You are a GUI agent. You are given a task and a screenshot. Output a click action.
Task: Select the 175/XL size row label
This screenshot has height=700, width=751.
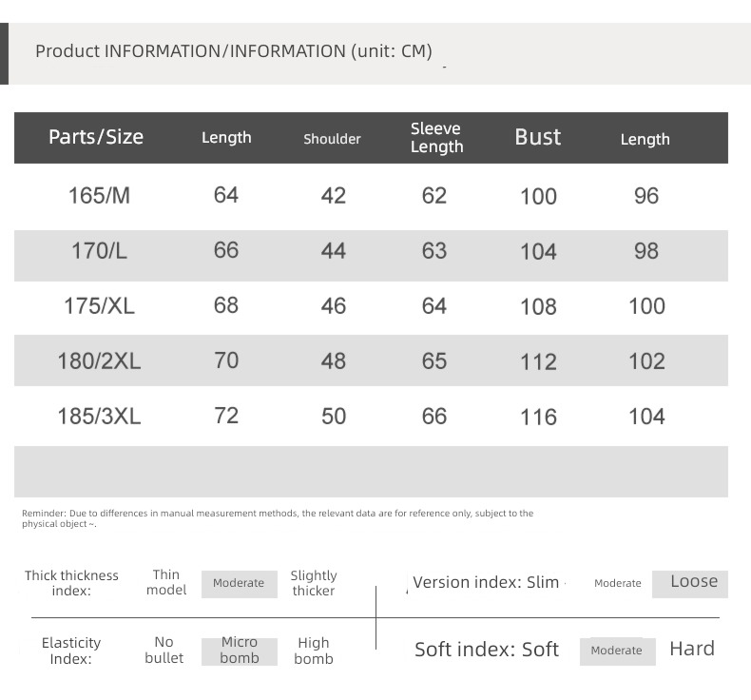[x=99, y=306]
